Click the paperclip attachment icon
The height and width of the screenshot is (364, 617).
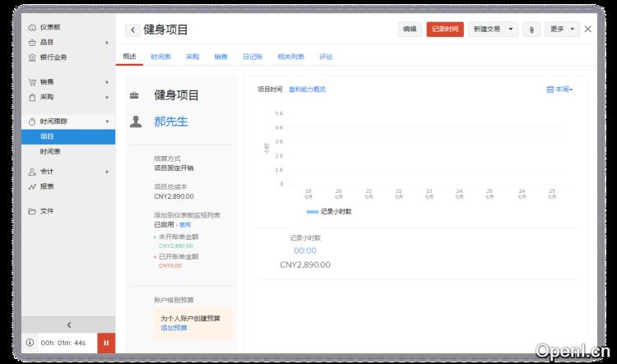pyautogui.click(x=531, y=30)
